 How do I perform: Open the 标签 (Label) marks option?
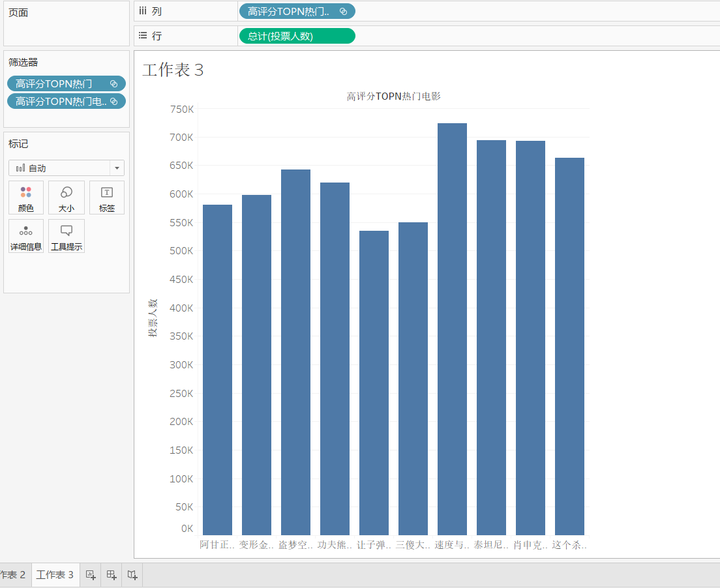106,198
